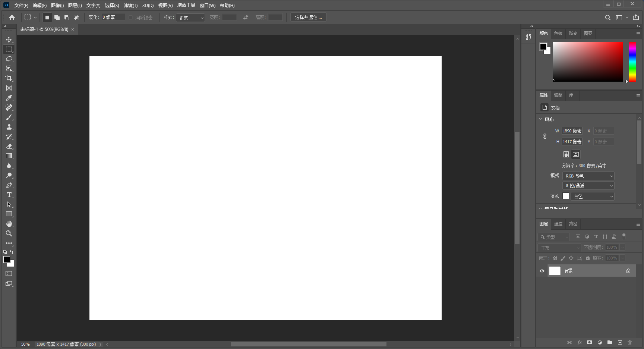
Task: Hide the 背景 layer visibility
Action: click(x=542, y=271)
